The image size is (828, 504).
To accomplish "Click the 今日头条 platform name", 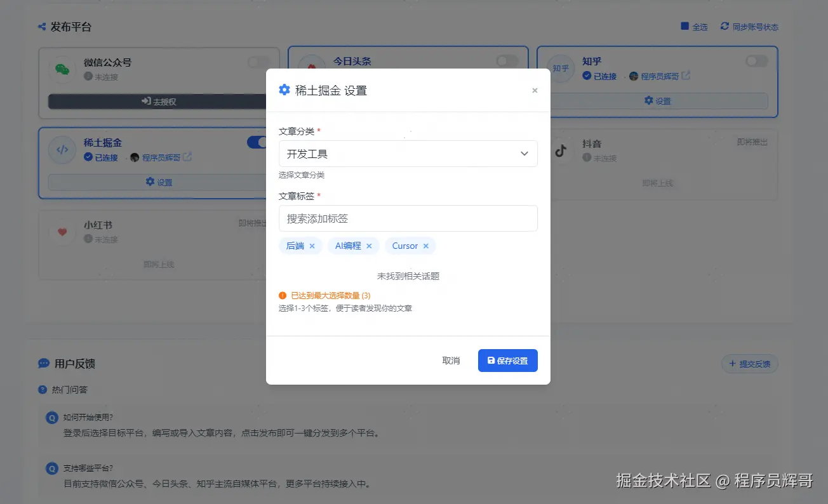I will [352, 62].
